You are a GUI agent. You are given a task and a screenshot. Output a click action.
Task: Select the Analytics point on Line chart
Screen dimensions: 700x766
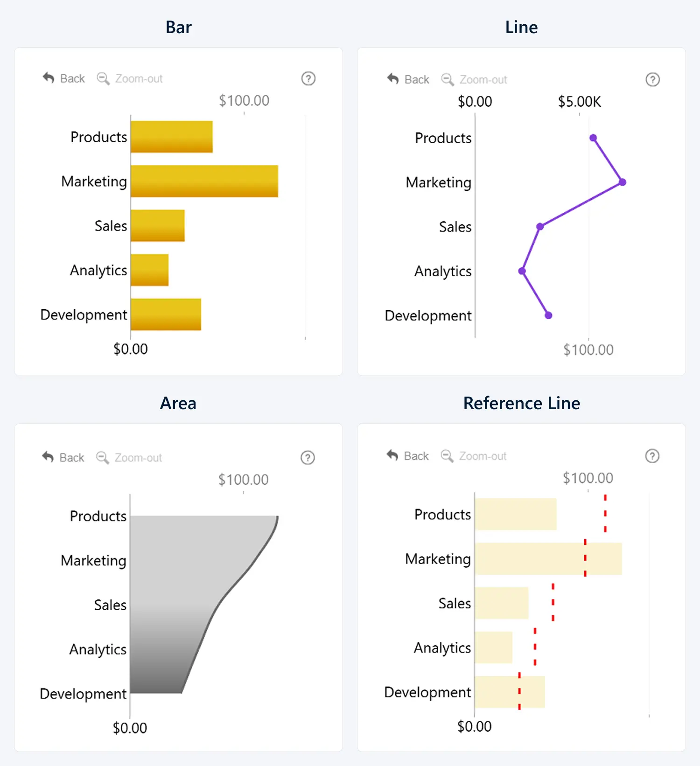522,271
